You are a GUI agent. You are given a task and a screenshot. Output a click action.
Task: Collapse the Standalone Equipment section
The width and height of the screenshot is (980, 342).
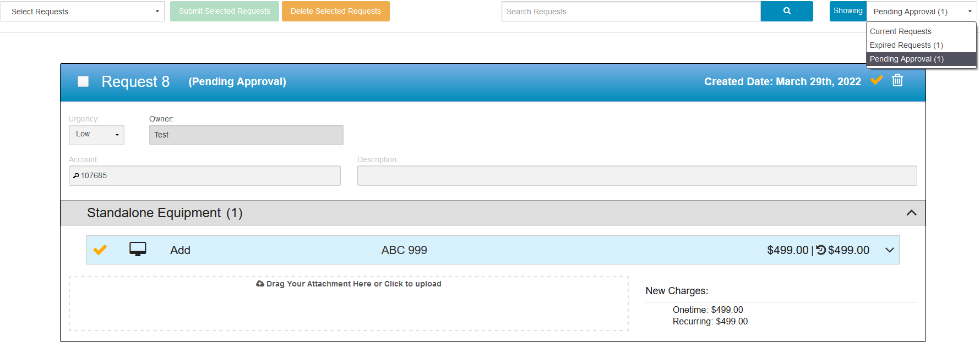[x=911, y=213]
